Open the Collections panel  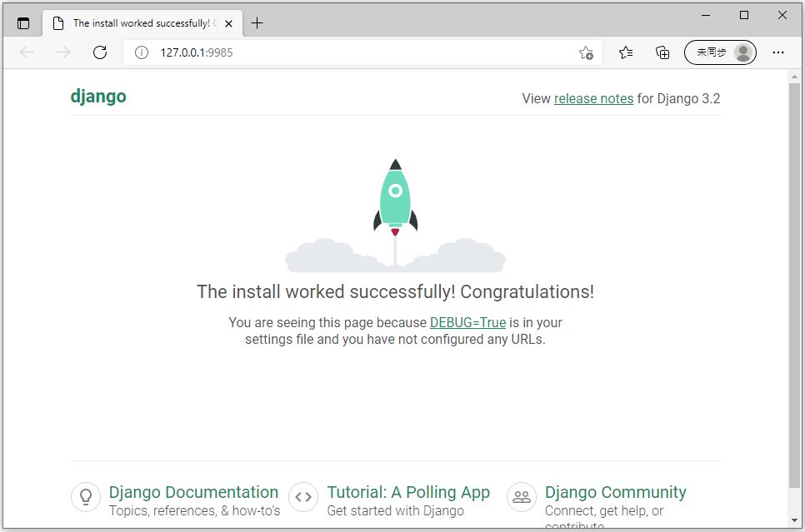[662, 52]
